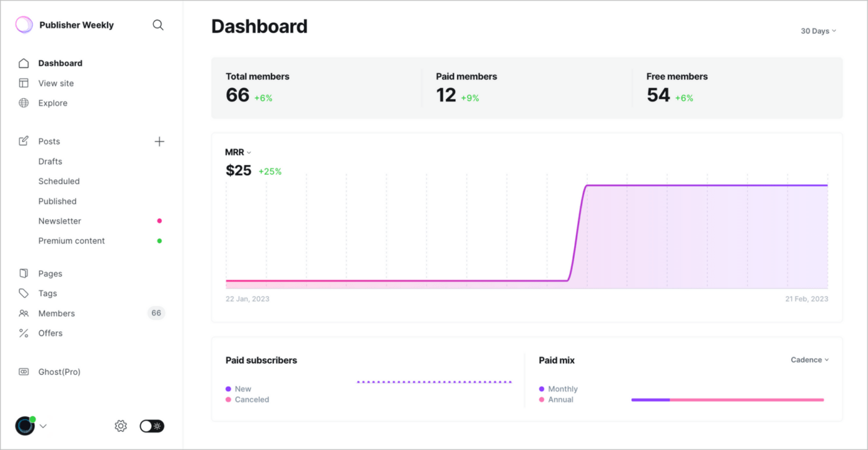Image resolution: width=868 pixels, height=450 pixels.
Task: Click the Dashboard page heading
Action: [x=259, y=27]
